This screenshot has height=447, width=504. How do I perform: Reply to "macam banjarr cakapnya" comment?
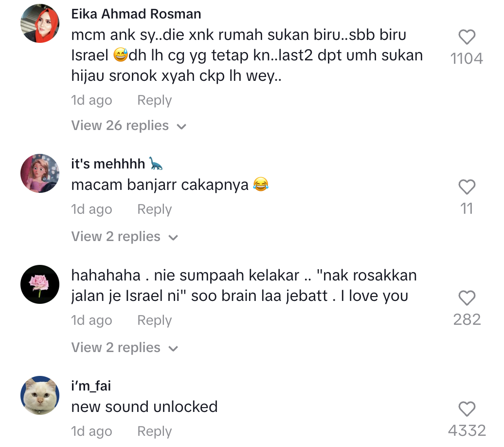click(154, 209)
